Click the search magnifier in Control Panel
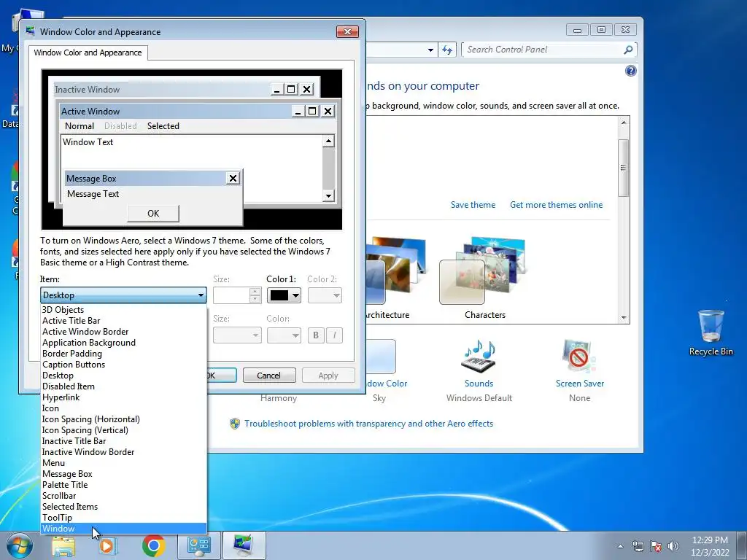 point(628,50)
